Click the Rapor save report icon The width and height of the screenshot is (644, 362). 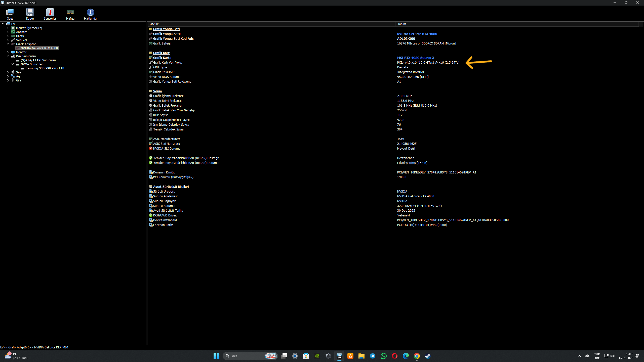click(30, 14)
